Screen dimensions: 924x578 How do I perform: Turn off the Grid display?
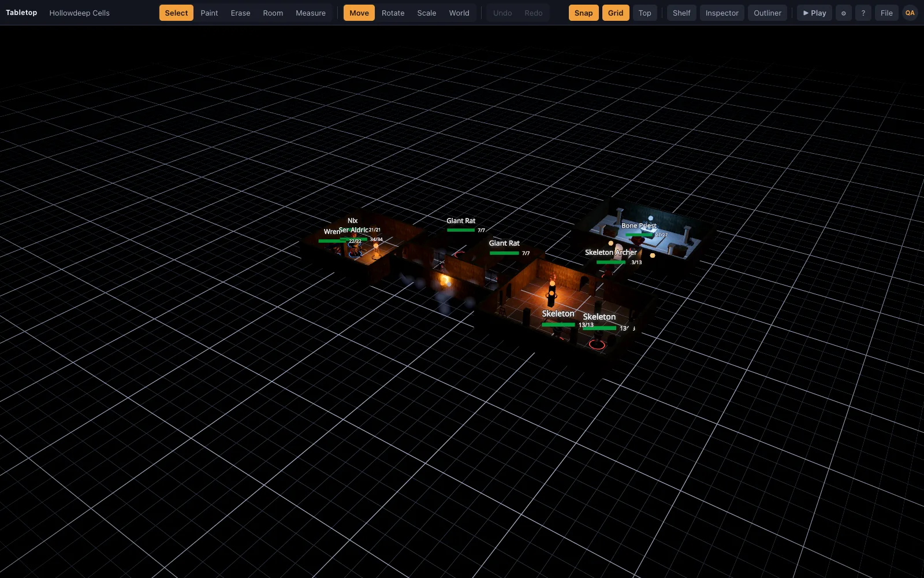[616, 13]
